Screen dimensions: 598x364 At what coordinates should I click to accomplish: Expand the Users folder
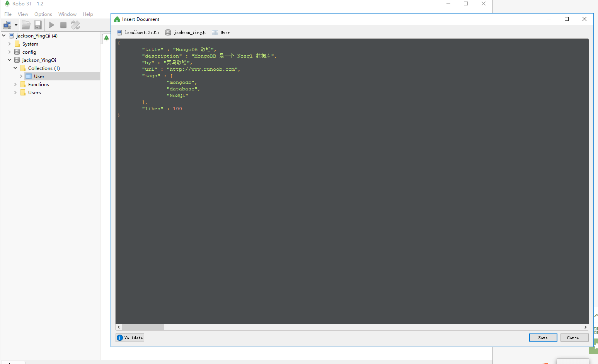[x=15, y=93]
